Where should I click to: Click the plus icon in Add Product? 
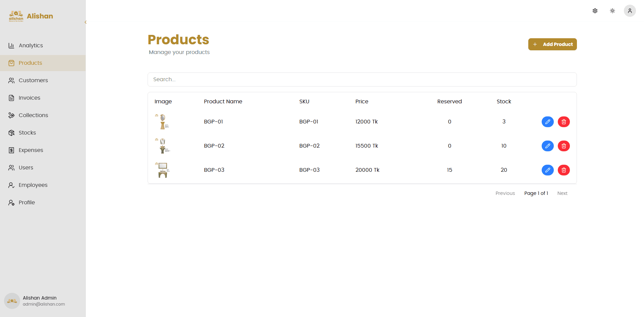click(535, 44)
